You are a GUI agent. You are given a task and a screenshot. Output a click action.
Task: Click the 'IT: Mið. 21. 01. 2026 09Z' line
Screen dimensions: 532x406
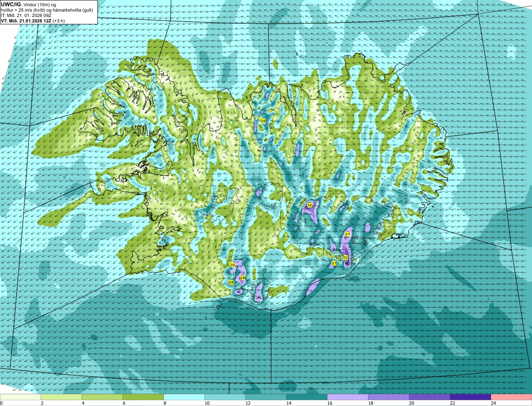coord(25,15)
